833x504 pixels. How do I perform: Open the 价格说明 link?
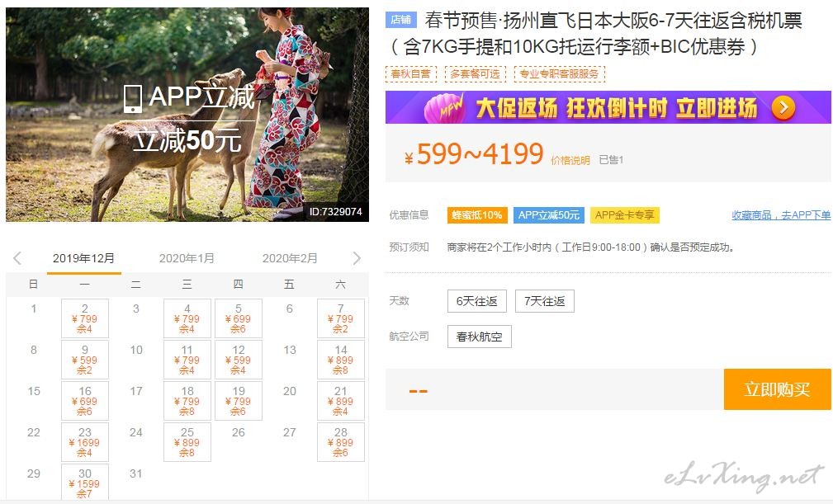coord(570,160)
